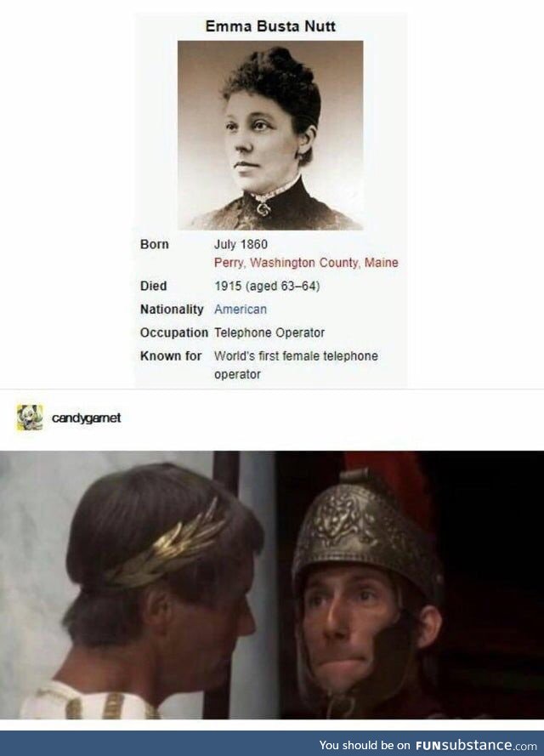
Task: Click the 'Occupation' label
Action: click(x=174, y=333)
